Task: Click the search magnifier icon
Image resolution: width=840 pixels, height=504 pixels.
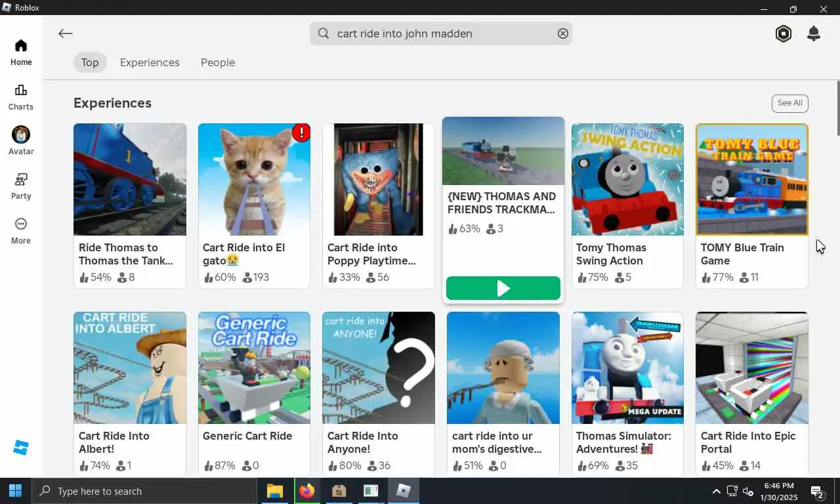Action: (x=324, y=33)
